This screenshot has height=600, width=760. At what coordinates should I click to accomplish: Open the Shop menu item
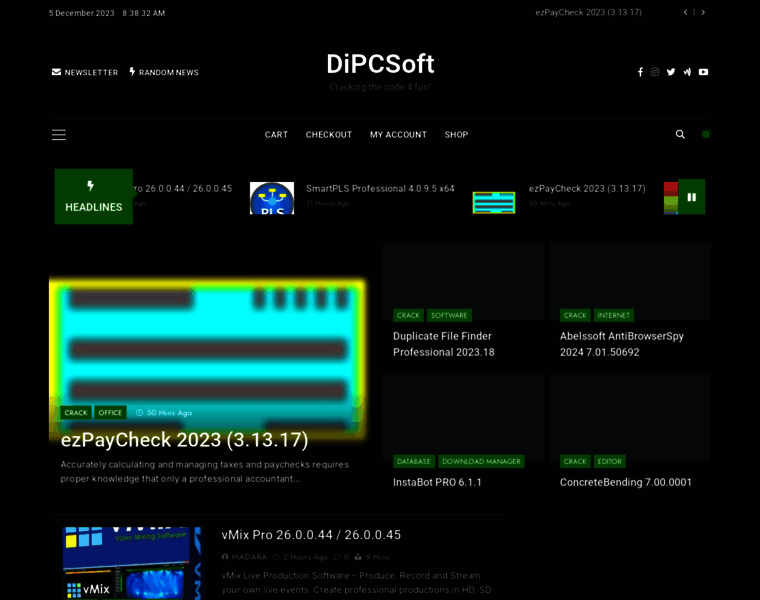pyautogui.click(x=457, y=135)
